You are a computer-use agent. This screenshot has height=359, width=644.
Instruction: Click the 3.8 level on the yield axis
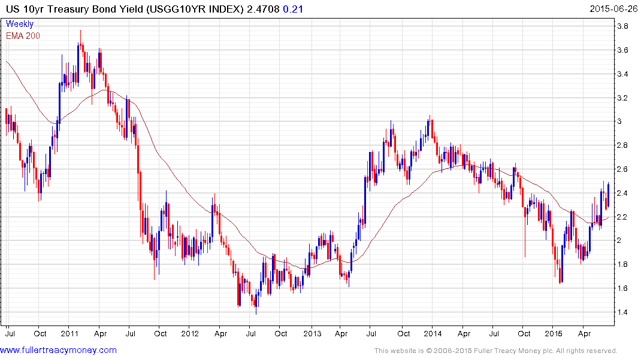(x=622, y=26)
